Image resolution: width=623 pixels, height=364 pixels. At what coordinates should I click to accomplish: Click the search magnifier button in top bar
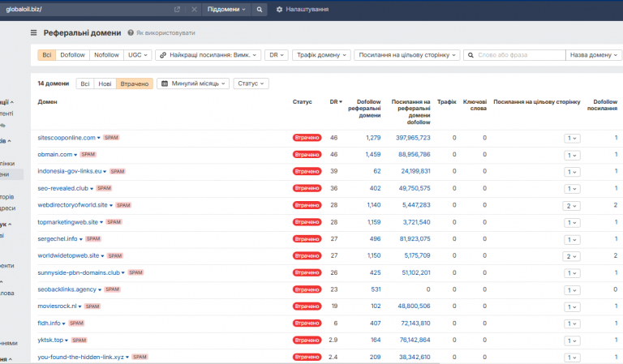(260, 9)
